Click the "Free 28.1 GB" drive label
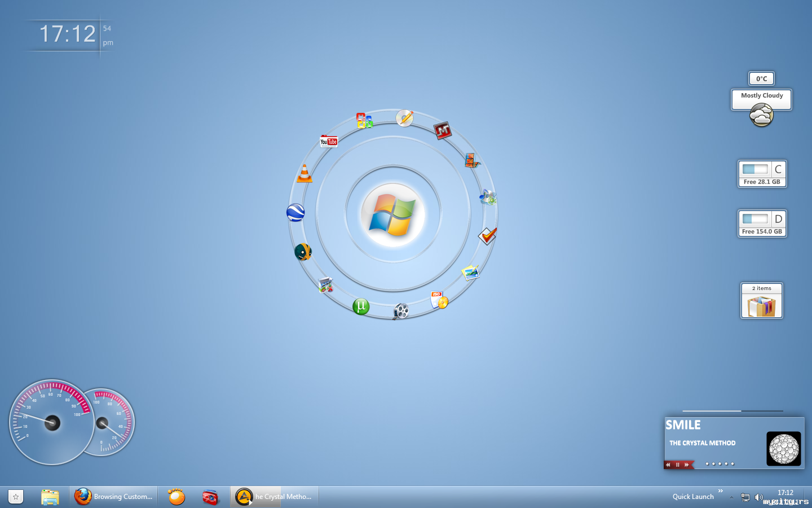The image size is (812, 508). point(762,182)
